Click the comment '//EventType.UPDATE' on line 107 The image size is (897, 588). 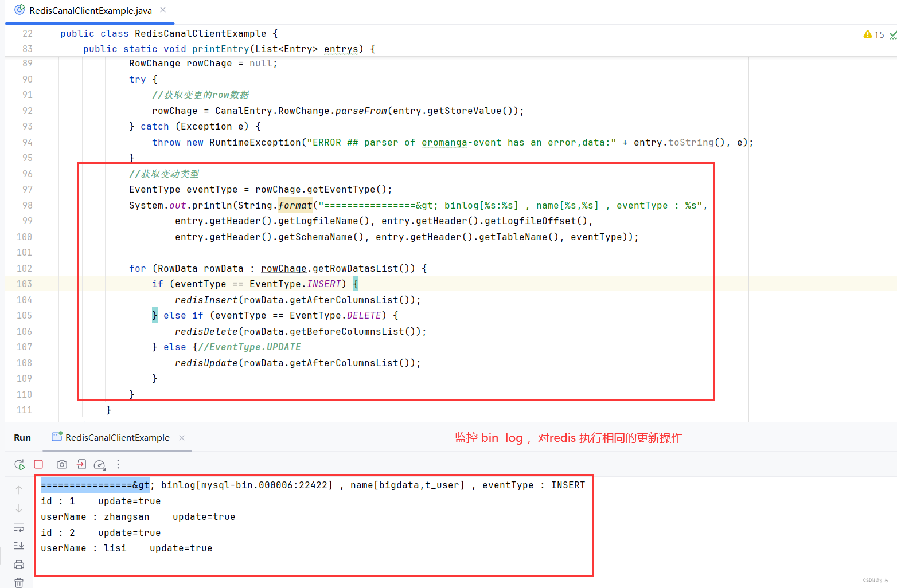pos(249,347)
